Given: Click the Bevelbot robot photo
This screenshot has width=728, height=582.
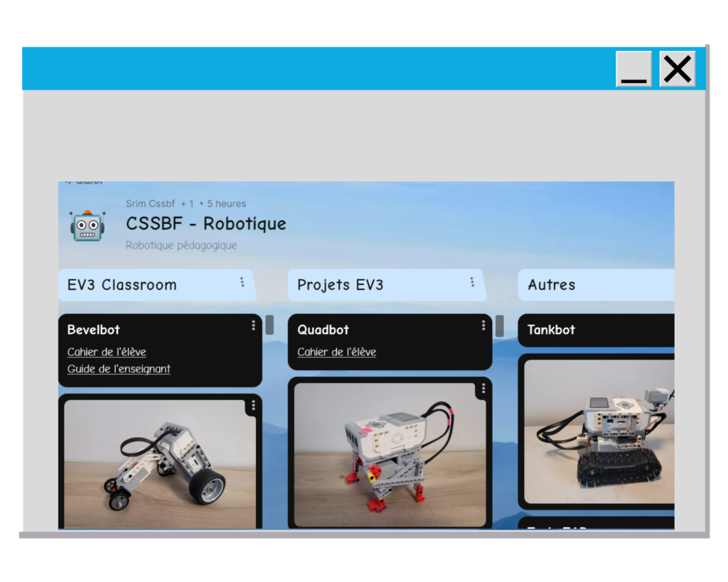Looking at the screenshot, I should point(160,463).
